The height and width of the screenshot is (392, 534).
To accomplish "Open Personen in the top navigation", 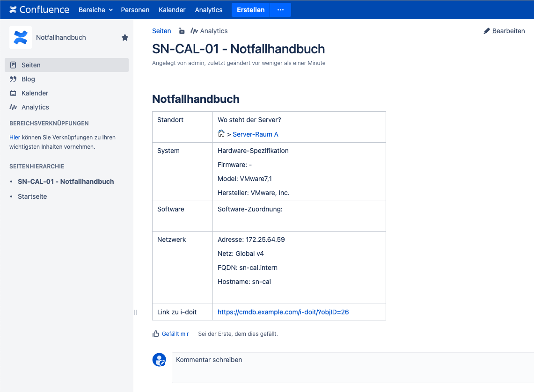I will point(135,10).
